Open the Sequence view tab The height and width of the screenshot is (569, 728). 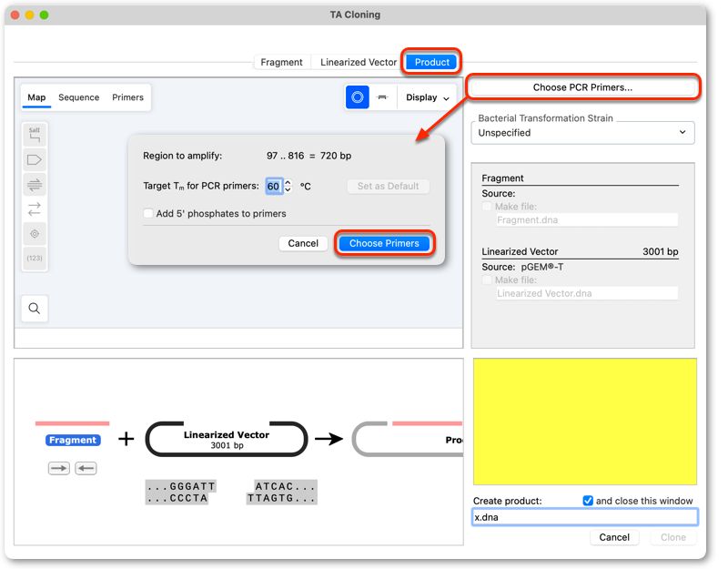tap(79, 97)
